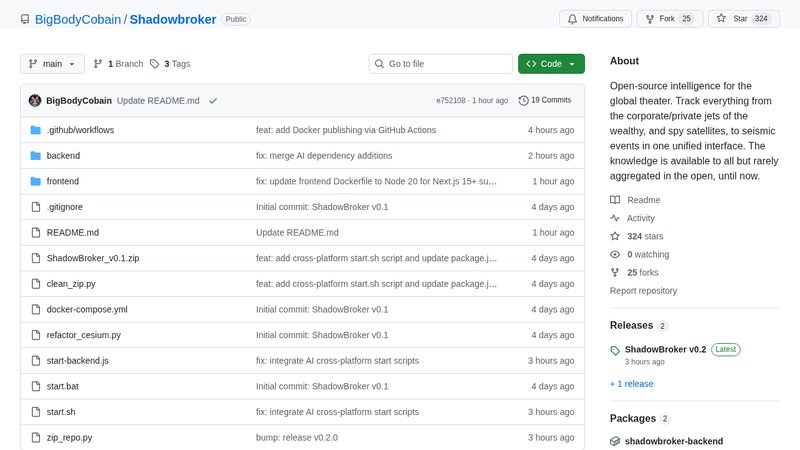Image resolution: width=800 pixels, height=450 pixels.
Task: Click the Activity pulse icon
Action: 615,218
